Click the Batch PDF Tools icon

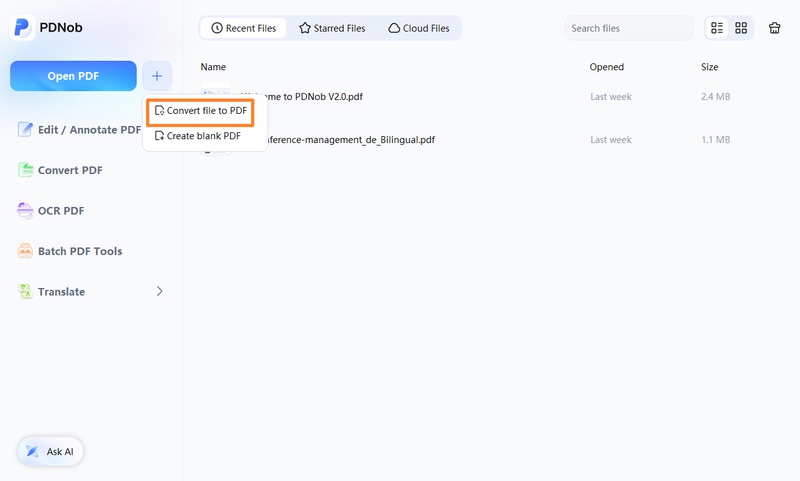click(25, 251)
